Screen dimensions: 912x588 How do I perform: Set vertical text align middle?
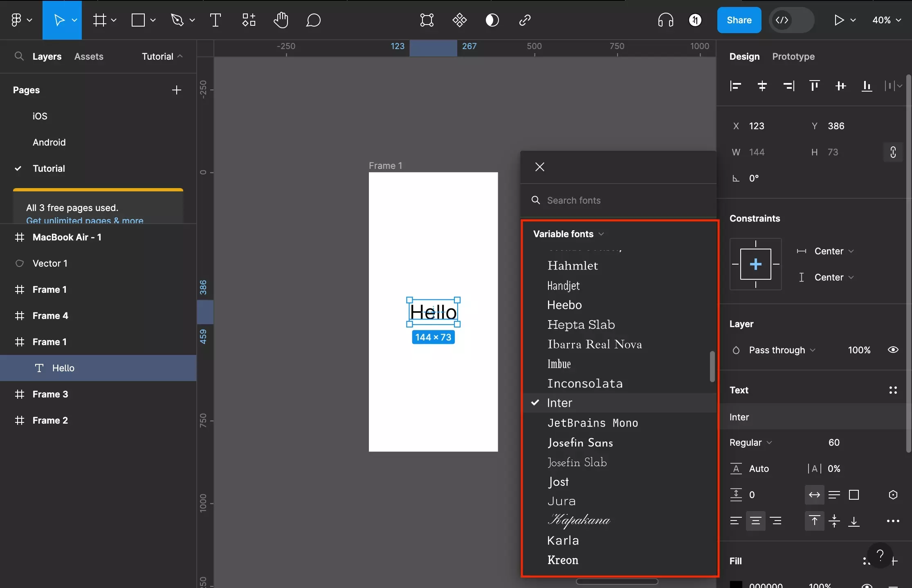tap(834, 521)
